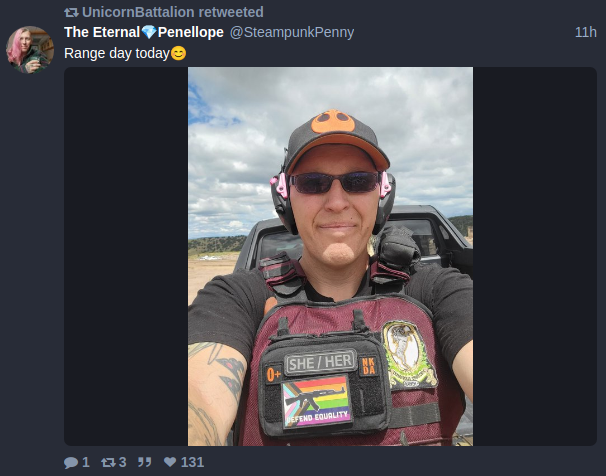Click the reply speech bubble icon
This screenshot has width=606, height=476.
click(x=71, y=462)
